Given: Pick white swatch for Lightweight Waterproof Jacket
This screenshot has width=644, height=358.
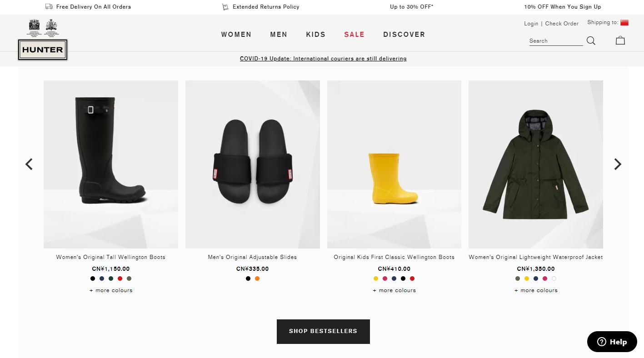Looking at the screenshot, I should (554, 278).
